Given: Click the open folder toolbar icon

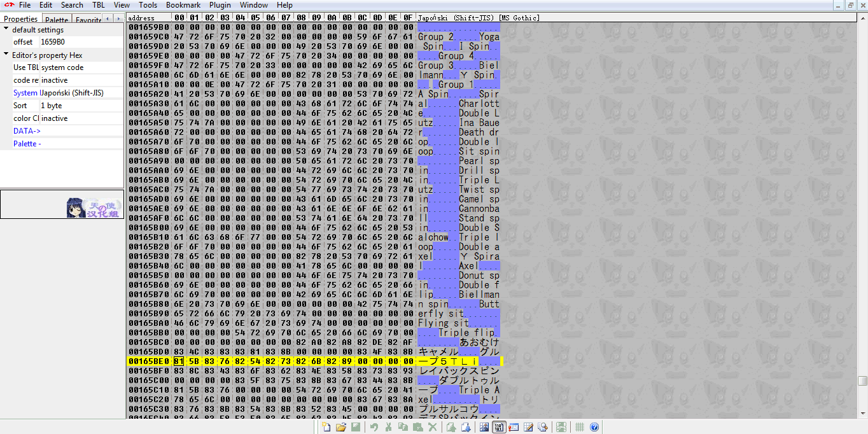Looking at the screenshot, I should click(341, 427).
